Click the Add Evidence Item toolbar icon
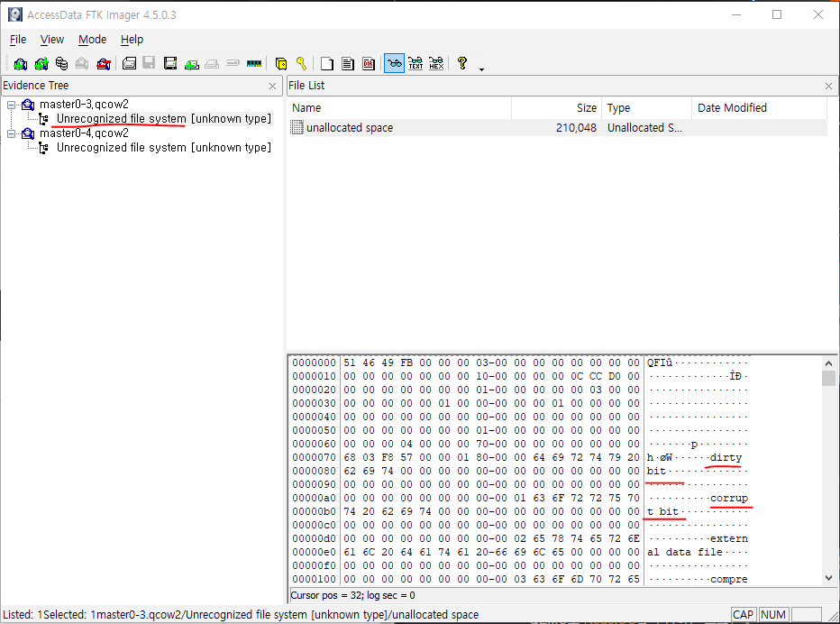This screenshot has width=840, height=624. pos(21,64)
